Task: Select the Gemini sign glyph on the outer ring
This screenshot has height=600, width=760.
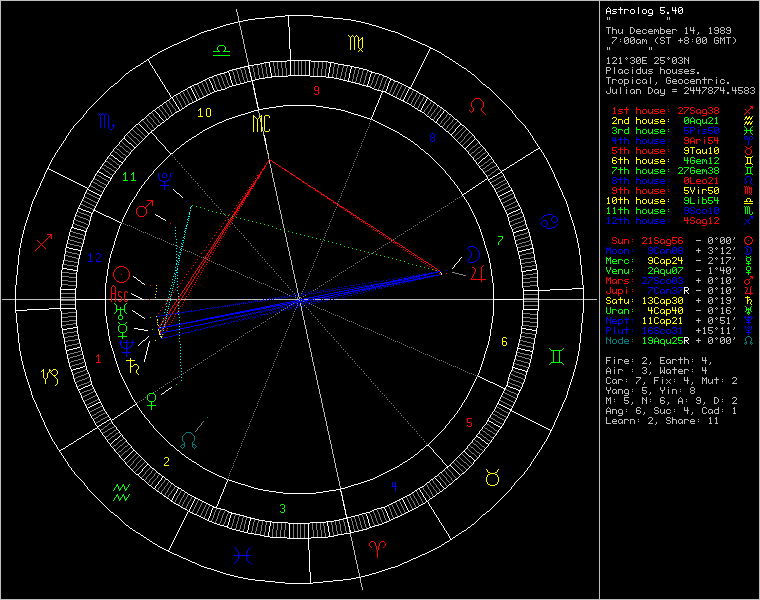Action: (556, 357)
